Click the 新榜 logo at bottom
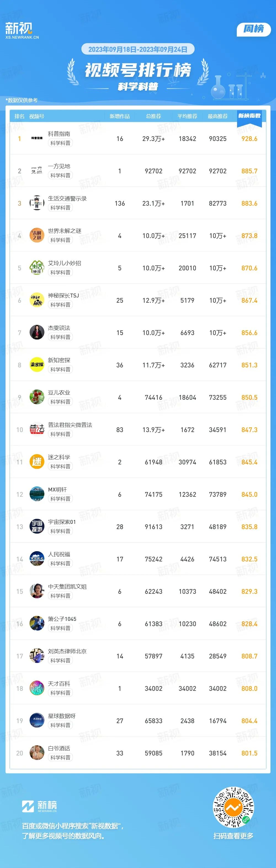276x868 pixels. [x=39, y=806]
